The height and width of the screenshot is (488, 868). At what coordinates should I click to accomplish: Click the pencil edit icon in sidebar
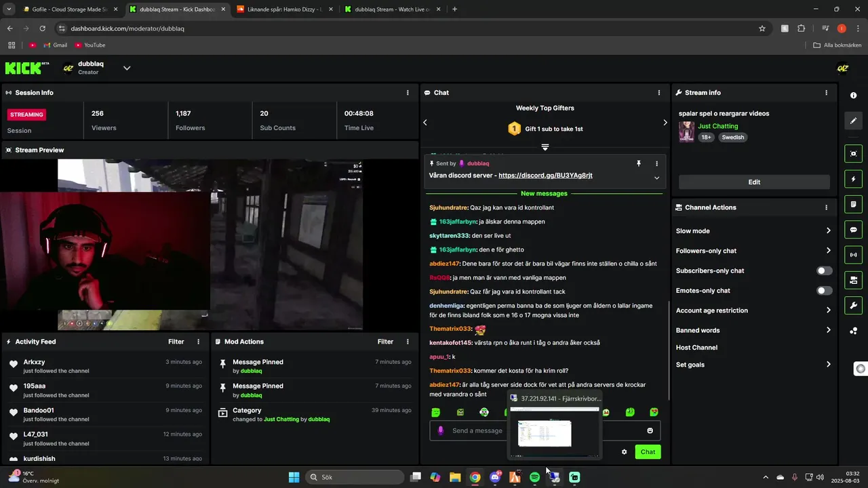854,121
